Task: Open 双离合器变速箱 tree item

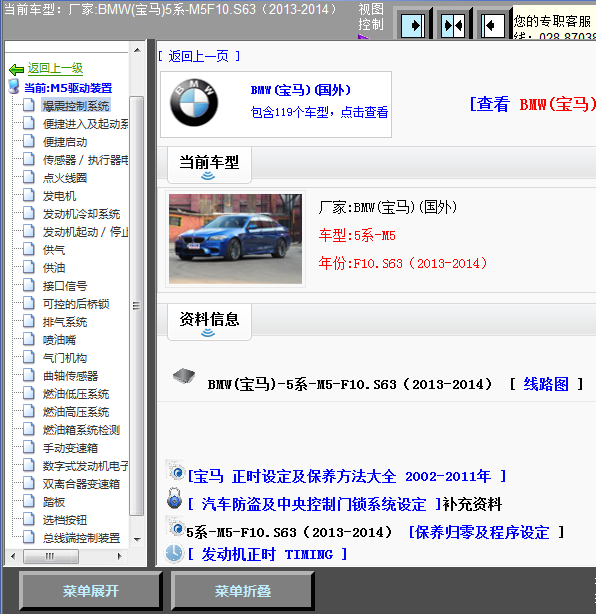Action: 81,484
